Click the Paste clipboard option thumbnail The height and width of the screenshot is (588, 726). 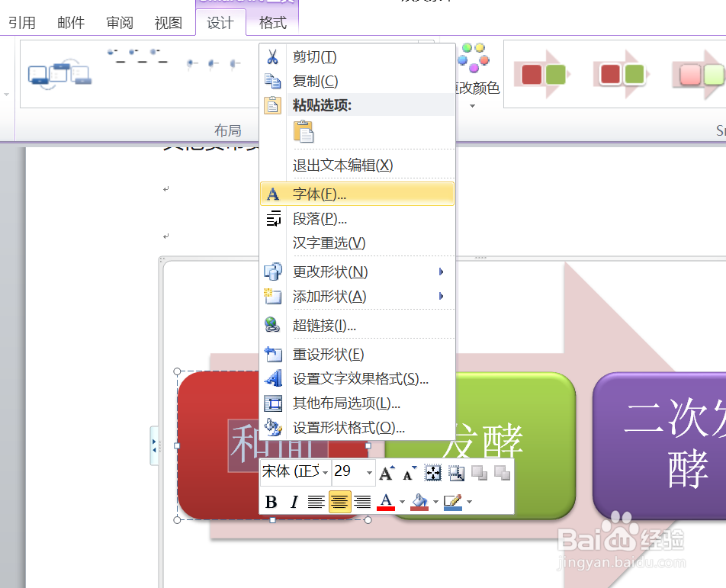[x=304, y=132]
